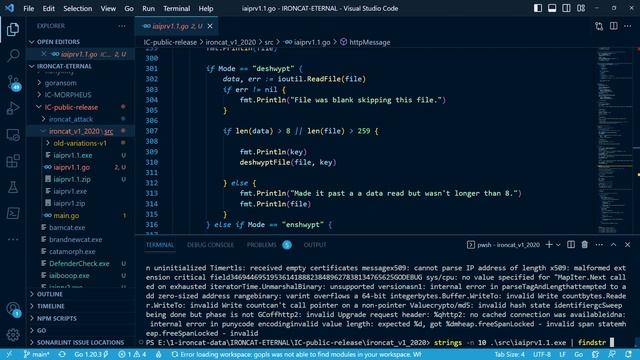Switch to the Debug Console tab
The image size is (640, 360).
(210, 245)
